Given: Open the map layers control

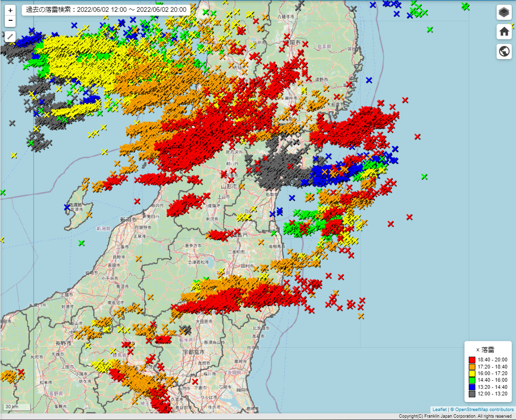Looking at the screenshot, I should pyautogui.click(x=504, y=13).
